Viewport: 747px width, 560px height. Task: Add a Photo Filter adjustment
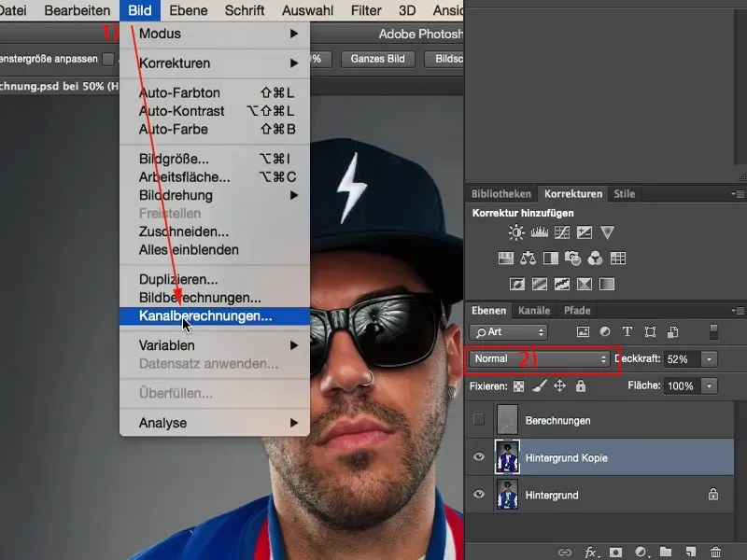tap(572, 259)
